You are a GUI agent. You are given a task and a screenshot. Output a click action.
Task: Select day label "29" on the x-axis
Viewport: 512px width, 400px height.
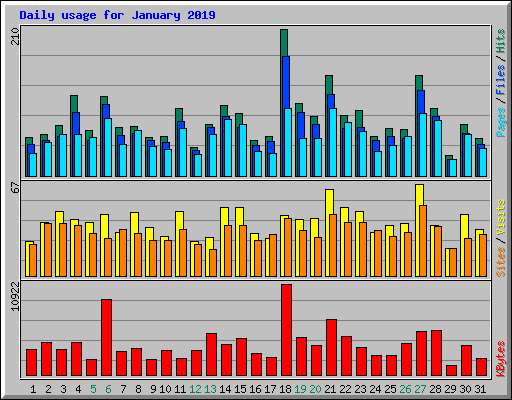pos(450,389)
